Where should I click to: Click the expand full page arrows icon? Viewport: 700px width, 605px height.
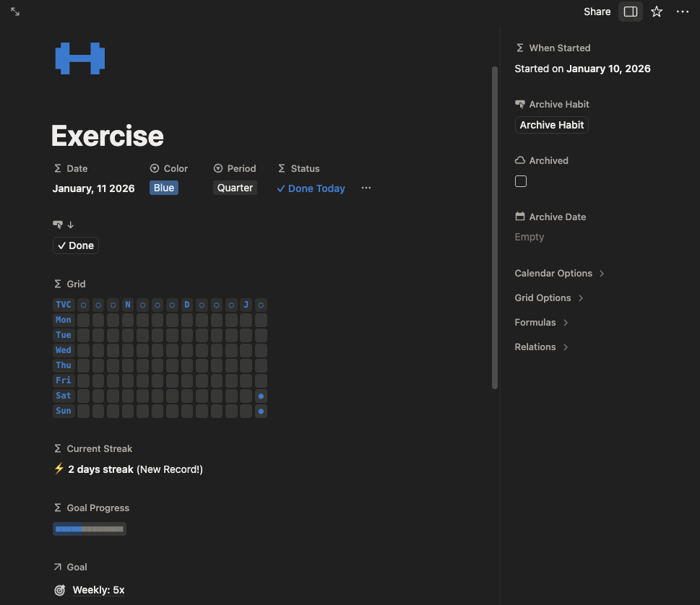click(x=15, y=12)
